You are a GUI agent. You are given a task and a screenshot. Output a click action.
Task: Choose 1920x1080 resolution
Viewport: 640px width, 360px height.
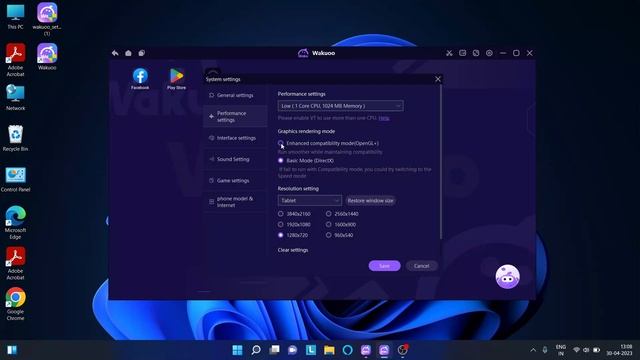[280, 224]
